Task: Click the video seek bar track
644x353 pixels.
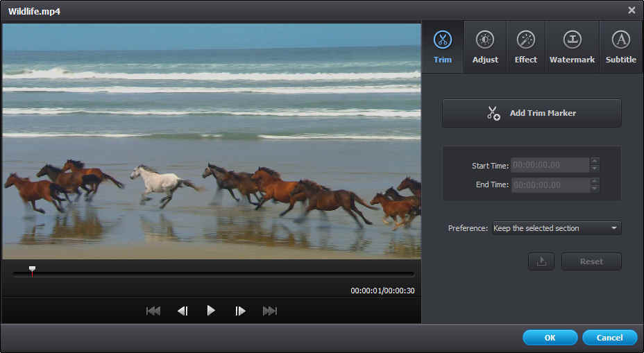Action: pos(213,273)
